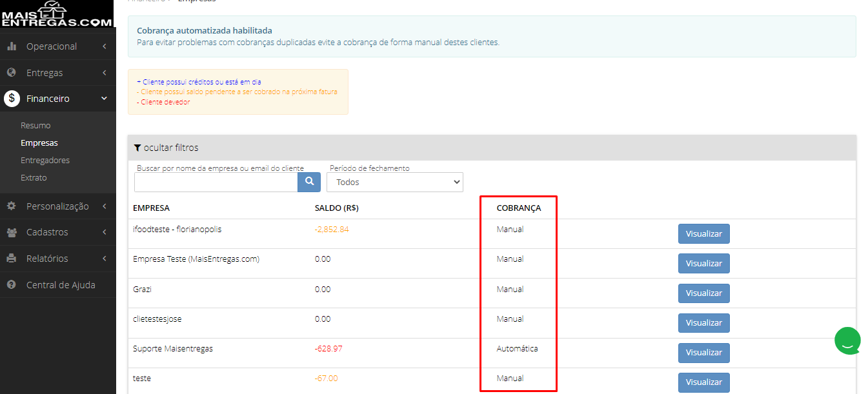Expand the Operacional menu chevron
The image size is (868, 394).
[105, 46]
